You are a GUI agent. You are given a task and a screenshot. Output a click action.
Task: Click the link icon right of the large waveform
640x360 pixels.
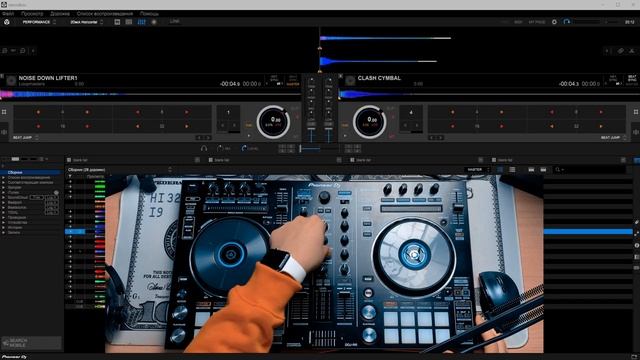tap(620, 51)
